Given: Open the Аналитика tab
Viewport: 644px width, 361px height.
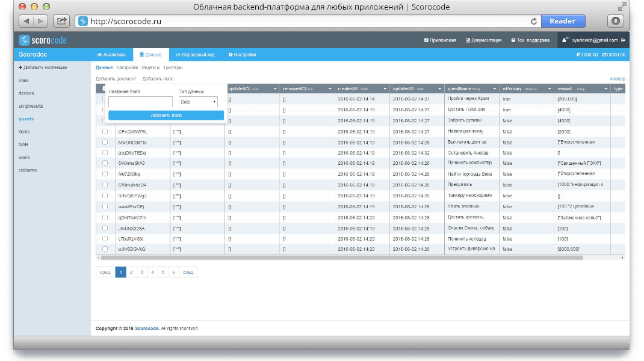Looking at the screenshot, I should click(x=111, y=55).
